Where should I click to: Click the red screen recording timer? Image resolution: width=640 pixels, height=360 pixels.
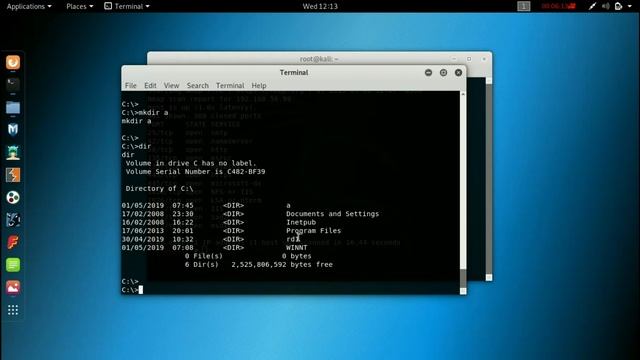[558, 6]
